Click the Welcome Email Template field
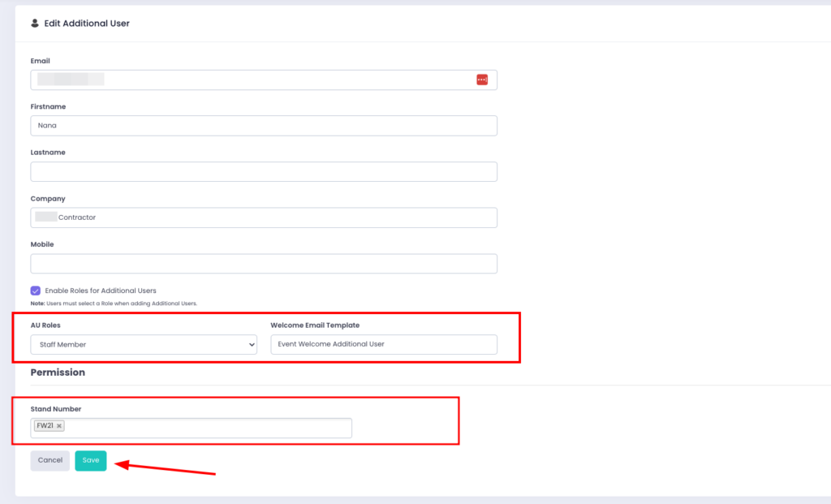This screenshot has height=504, width=831. (x=383, y=345)
